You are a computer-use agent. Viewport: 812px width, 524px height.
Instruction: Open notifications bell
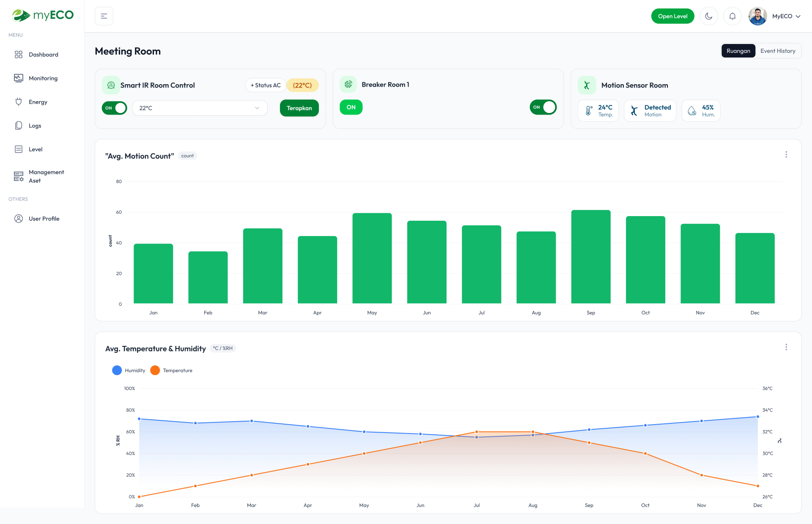[732, 16]
